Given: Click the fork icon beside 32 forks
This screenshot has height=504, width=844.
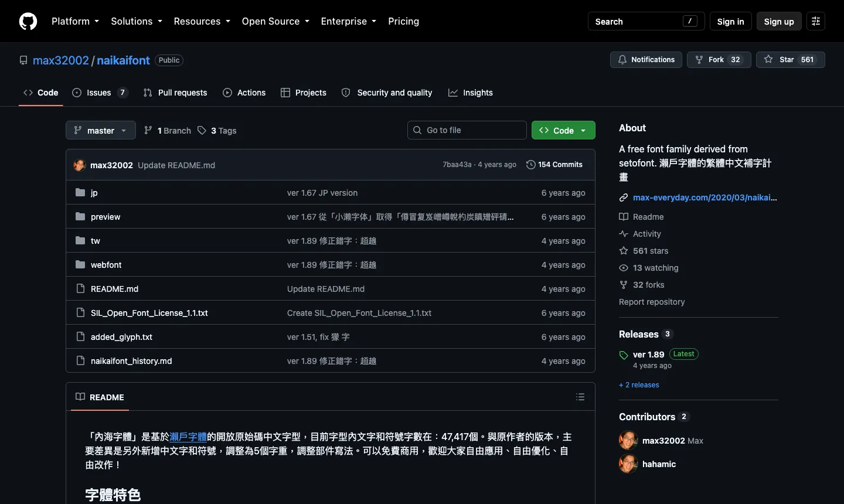Looking at the screenshot, I should coord(624,285).
